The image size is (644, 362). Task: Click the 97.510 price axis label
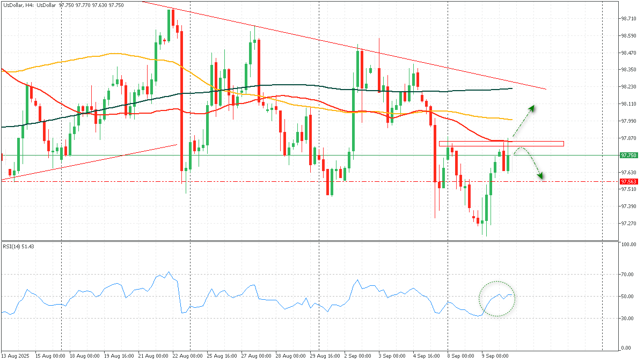628,189
